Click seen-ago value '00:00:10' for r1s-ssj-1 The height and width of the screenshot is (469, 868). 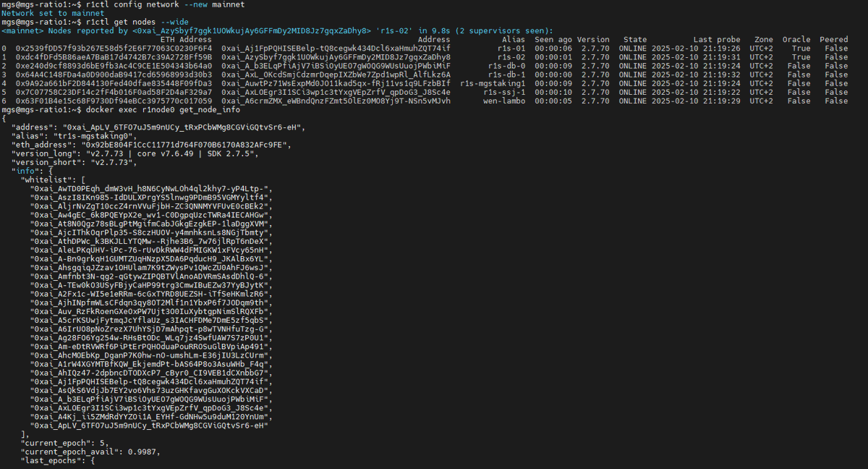[x=553, y=92]
